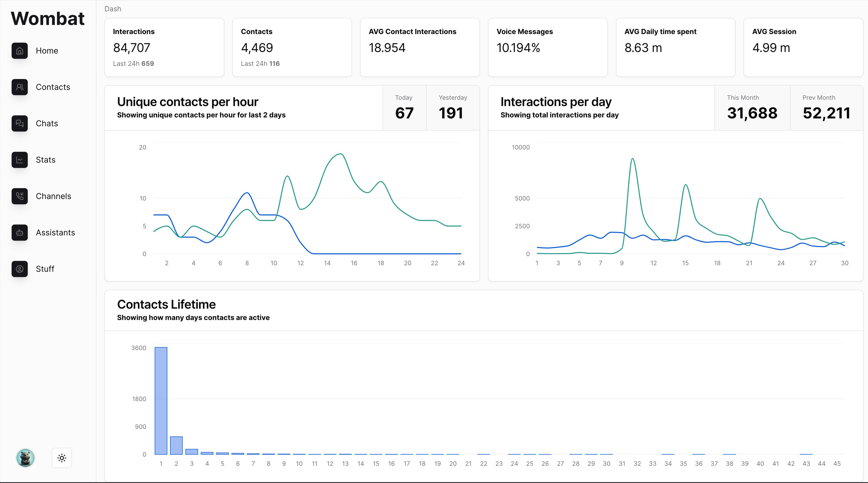The height and width of the screenshot is (483, 868).
Task: Select the This Month interactions tab
Action: (752, 108)
